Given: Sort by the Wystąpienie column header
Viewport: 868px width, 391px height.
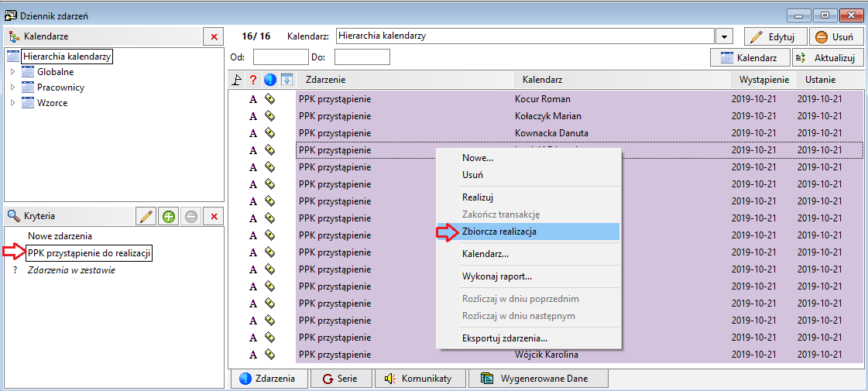Looking at the screenshot, I should point(763,81).
